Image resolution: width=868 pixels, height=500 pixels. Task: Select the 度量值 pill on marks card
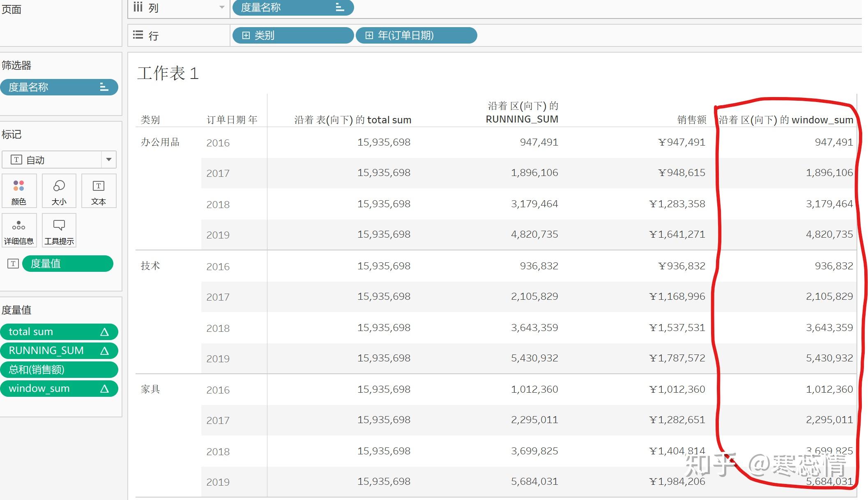point(68,264)
